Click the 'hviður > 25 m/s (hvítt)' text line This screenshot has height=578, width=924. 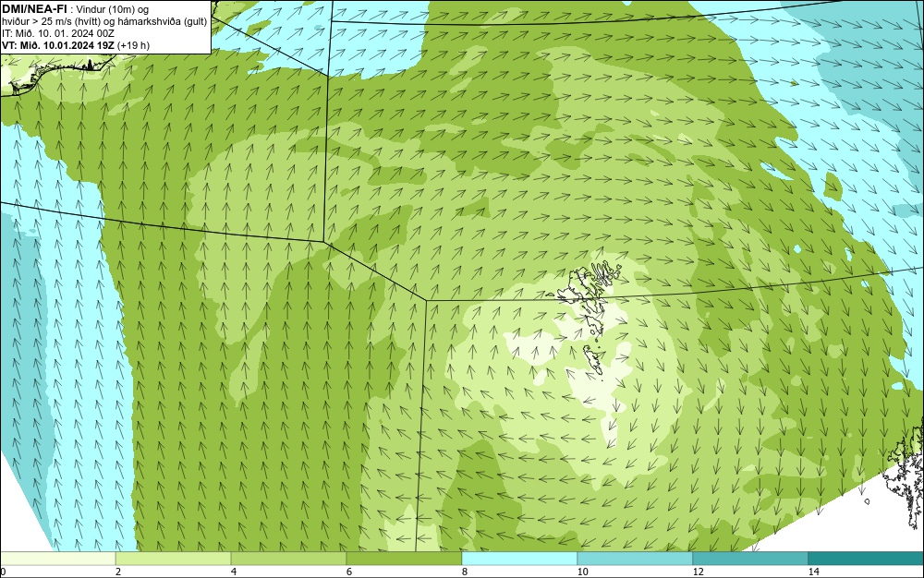point(104,21)
